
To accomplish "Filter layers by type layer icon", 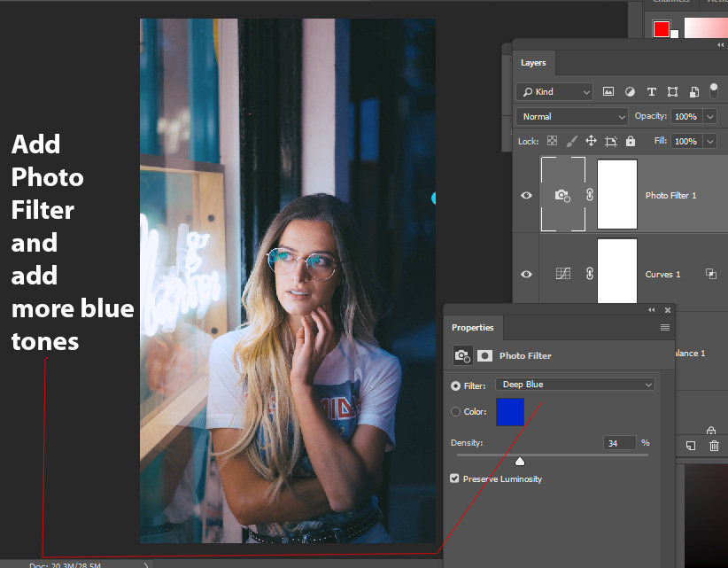I will (652, 91).
